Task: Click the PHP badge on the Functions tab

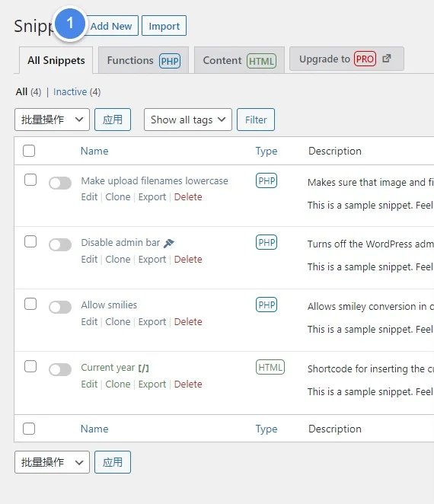Action: (x=170, y=61)
